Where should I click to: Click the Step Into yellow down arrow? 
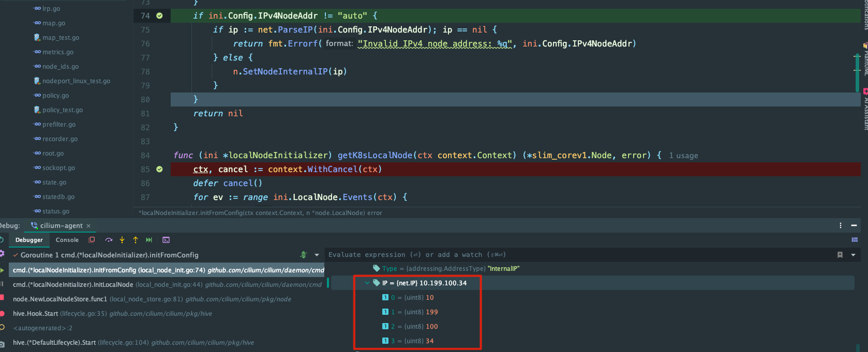point(122,240)
